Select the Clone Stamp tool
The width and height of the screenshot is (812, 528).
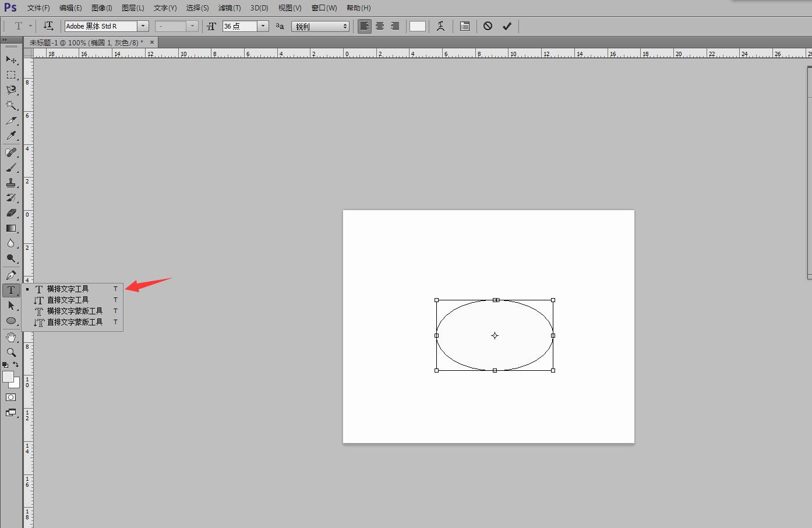point(11,183)
